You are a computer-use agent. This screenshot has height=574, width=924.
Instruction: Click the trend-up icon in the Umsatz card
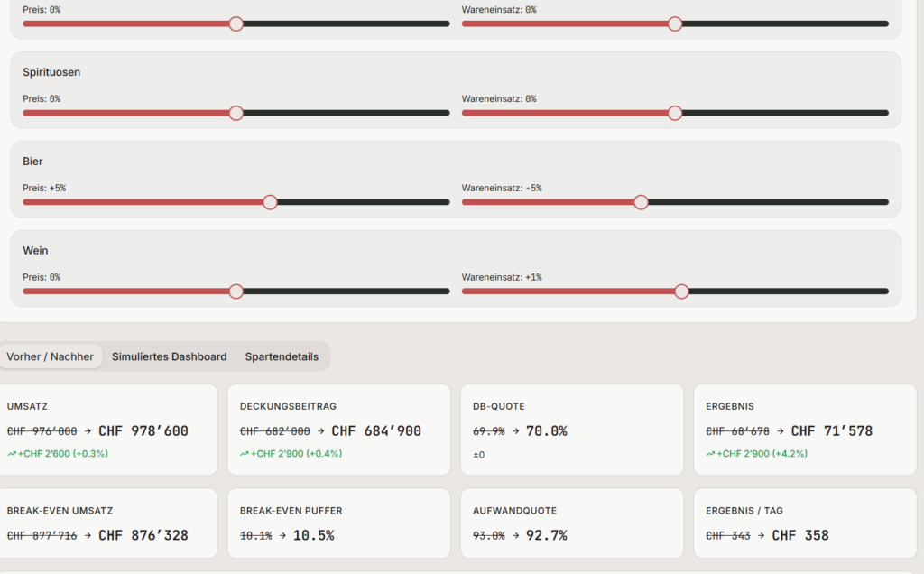tap(12, 453)
